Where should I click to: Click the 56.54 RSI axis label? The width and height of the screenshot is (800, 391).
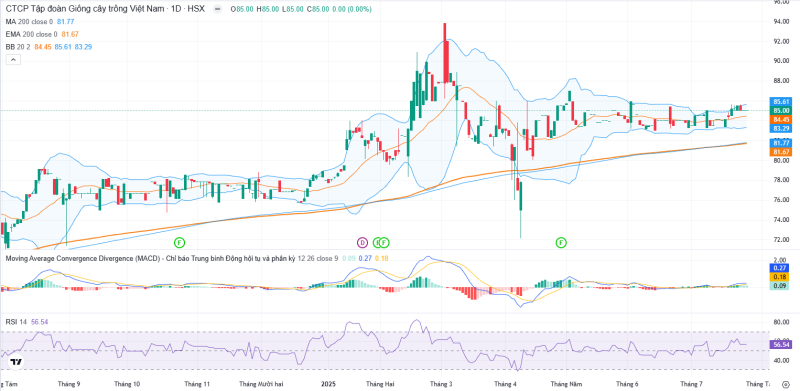pos(781,345)
